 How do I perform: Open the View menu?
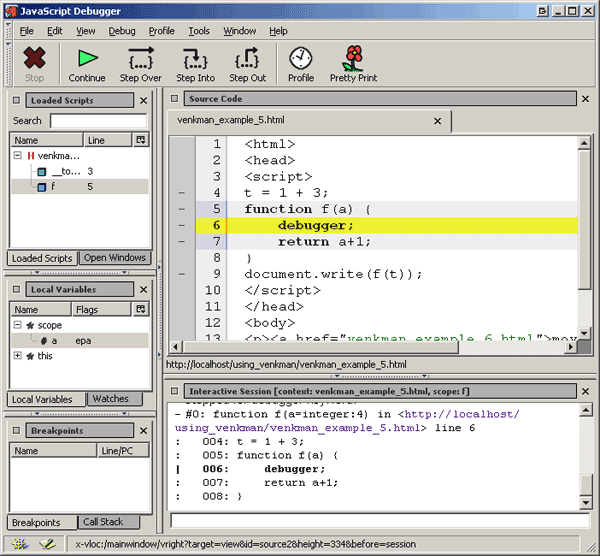(x=86, y=31)
